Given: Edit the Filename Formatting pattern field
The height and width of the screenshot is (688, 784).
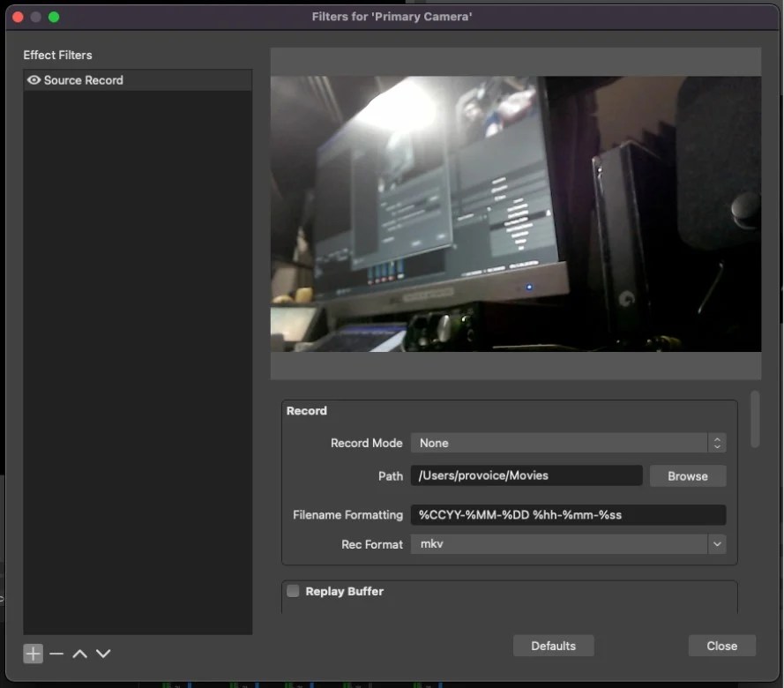Looking at the screenshot, I should (x=568, y=514).
